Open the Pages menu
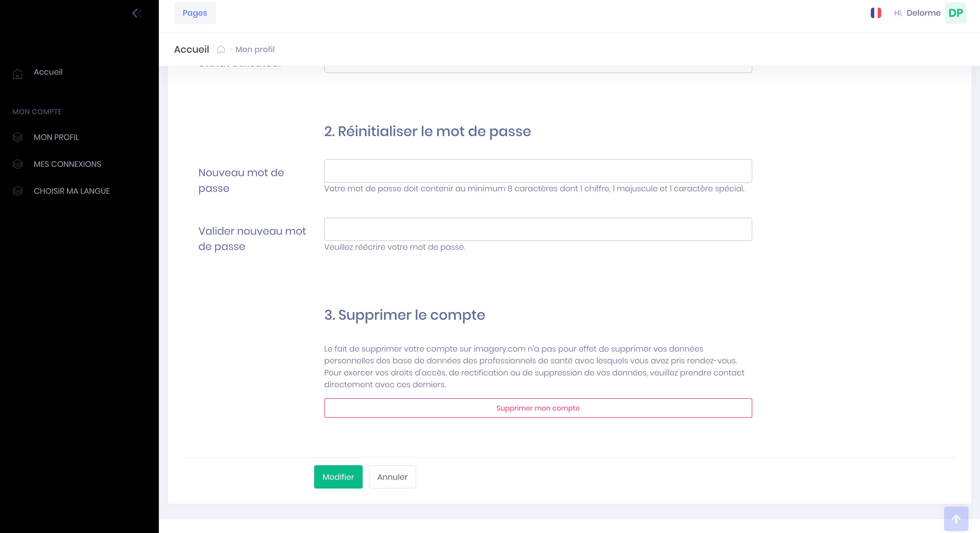The image size is (980, 533). point(195,13)
